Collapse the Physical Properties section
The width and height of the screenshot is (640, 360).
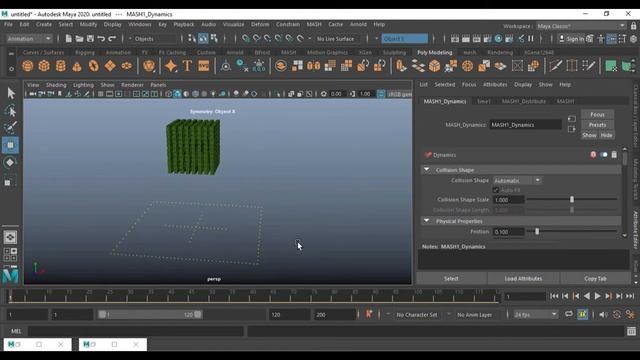tap(427, 221)
